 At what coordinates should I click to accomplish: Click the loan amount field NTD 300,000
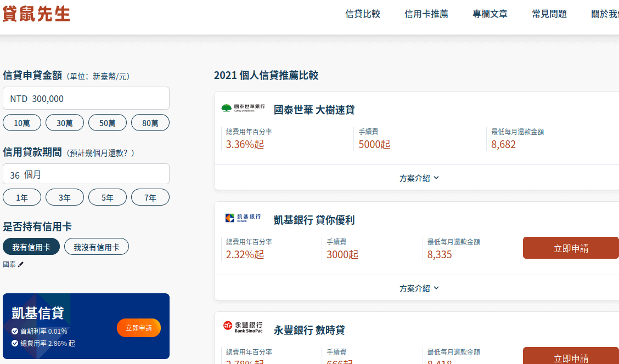click(x=86, y=99)
